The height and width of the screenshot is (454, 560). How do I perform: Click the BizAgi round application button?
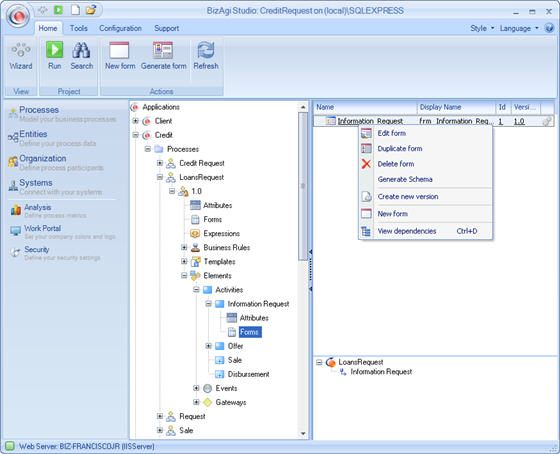(x=18, y=16)
